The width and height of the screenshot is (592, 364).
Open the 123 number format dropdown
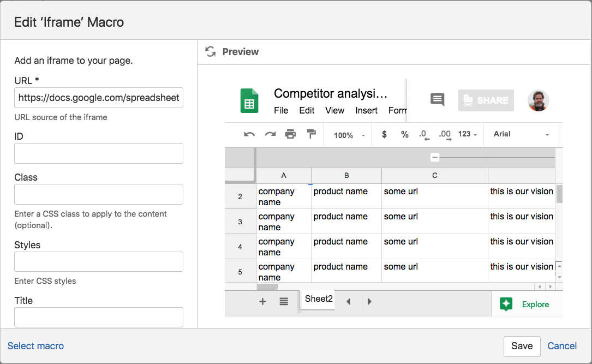click(x=468, y=134)
